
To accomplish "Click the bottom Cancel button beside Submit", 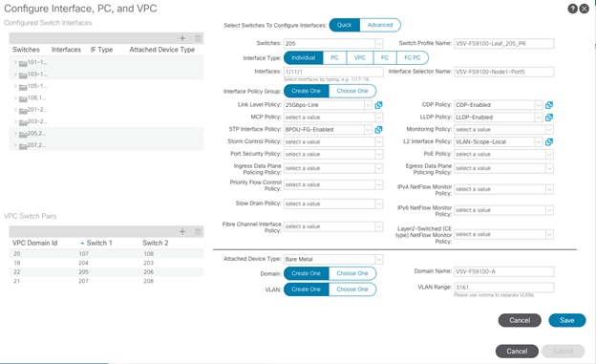I will [x=517, y=351].
